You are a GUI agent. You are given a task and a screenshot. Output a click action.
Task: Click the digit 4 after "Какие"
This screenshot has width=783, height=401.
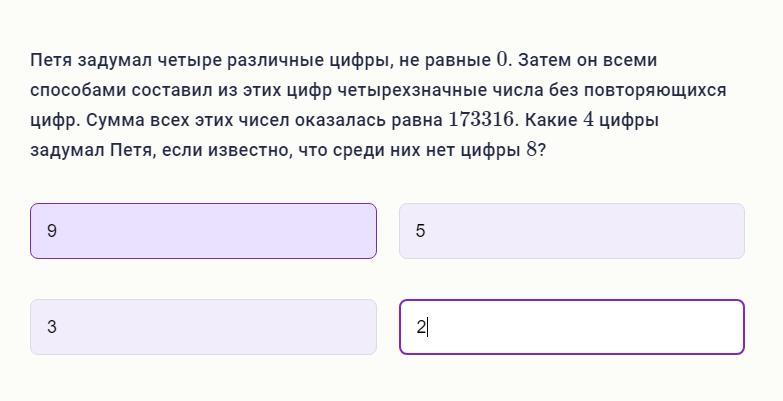coord(589,120)
